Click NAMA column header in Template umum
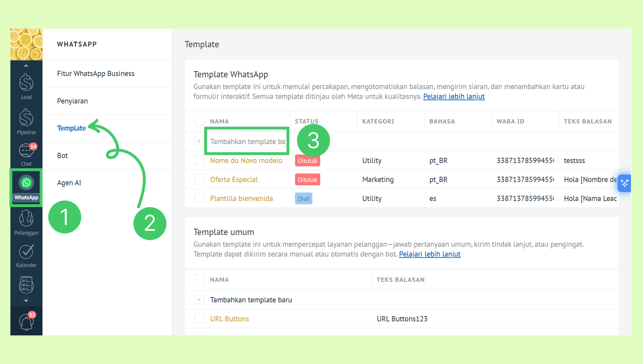Screen dimensions: 643x364 click(219, 279)
